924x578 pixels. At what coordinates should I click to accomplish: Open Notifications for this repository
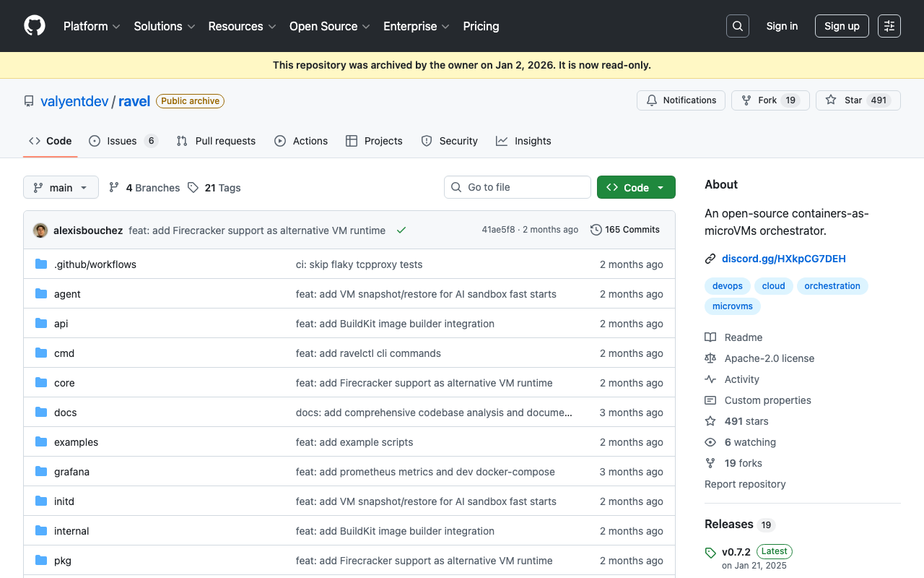(680, 100)
